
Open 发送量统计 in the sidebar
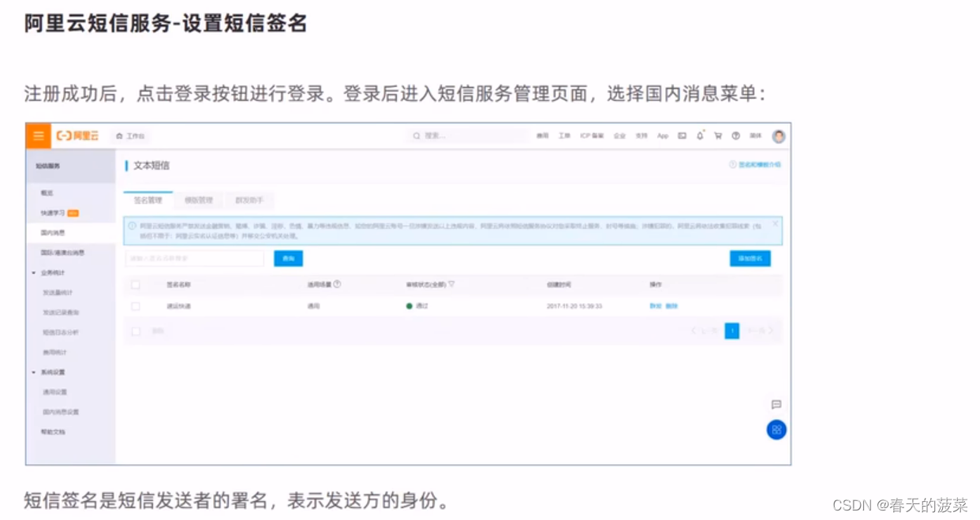(58, 293)
